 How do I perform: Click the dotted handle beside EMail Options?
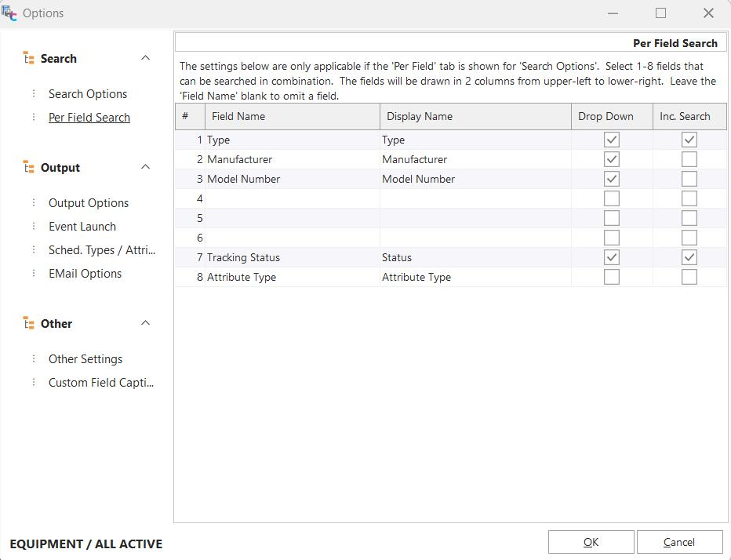point(34,274)
